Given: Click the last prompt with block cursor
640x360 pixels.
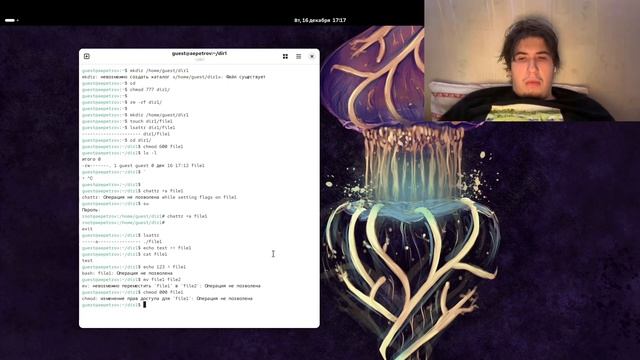Looking at the screenshot, I should pos(114,305).
